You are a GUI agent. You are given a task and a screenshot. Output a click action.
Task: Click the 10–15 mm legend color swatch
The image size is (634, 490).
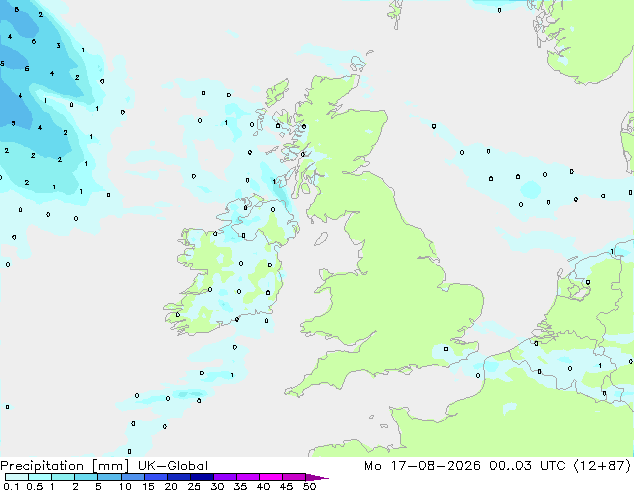(x=132, y=477)
